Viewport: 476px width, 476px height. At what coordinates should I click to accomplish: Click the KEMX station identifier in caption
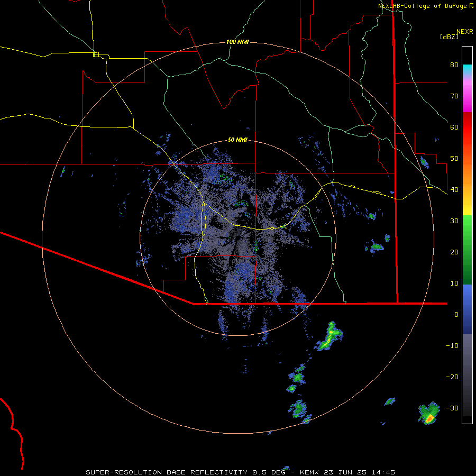(x=310, y=472)
